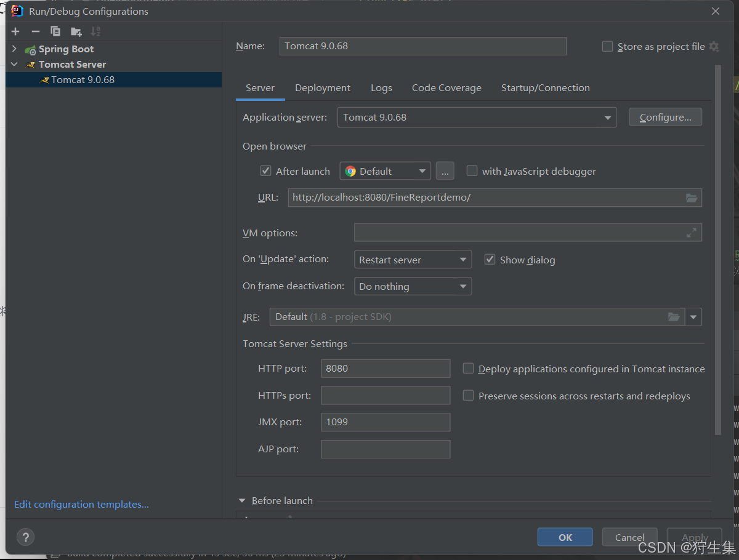Click the Open browser section heading
This screenshot has height=560, width=739.
275,146
